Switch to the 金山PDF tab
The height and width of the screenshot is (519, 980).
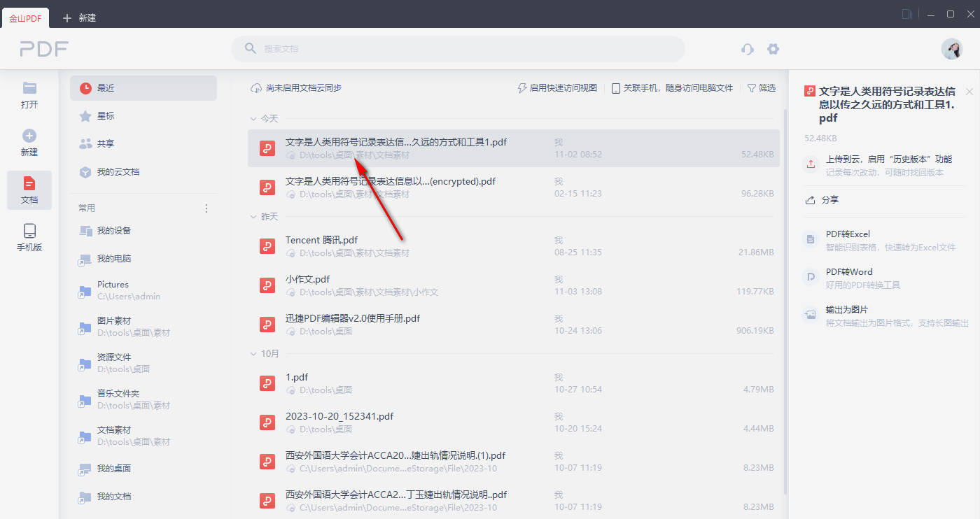[25, 18]
